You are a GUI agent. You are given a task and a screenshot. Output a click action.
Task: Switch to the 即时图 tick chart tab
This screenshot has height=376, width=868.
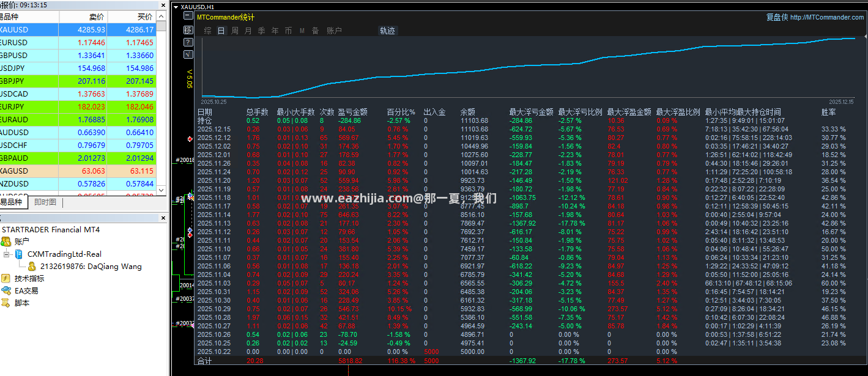pos(45,202)
